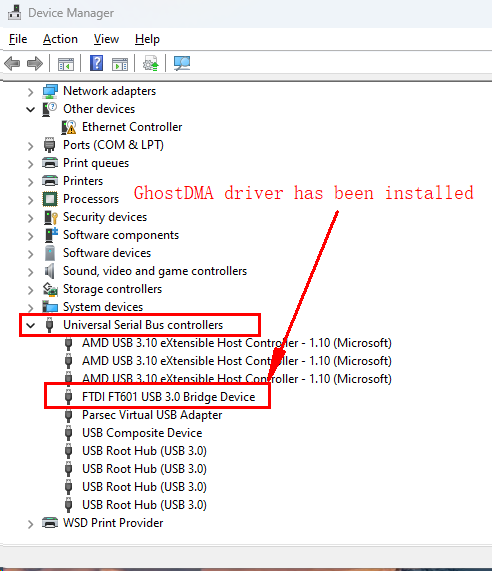The width and height of the screenshot is (492, 571).
Task: Open Help via the blue question mark icon
Action: 97,63
